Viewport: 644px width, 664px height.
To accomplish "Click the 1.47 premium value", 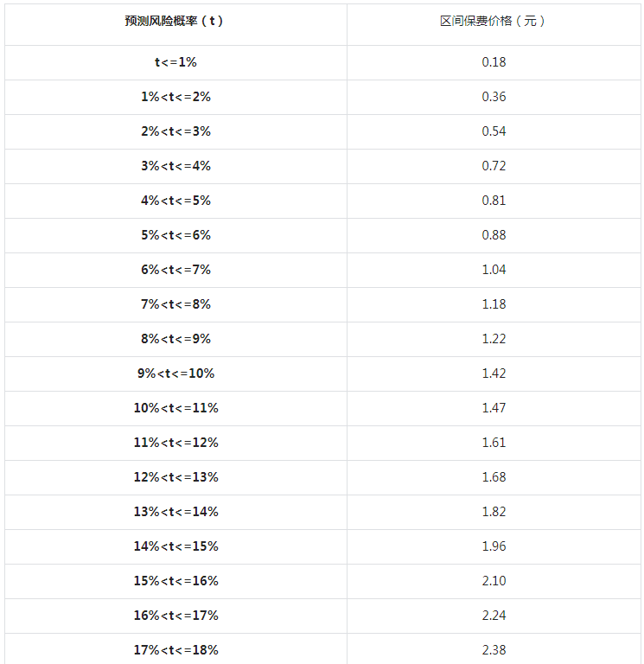I will (x=494, y=408).
